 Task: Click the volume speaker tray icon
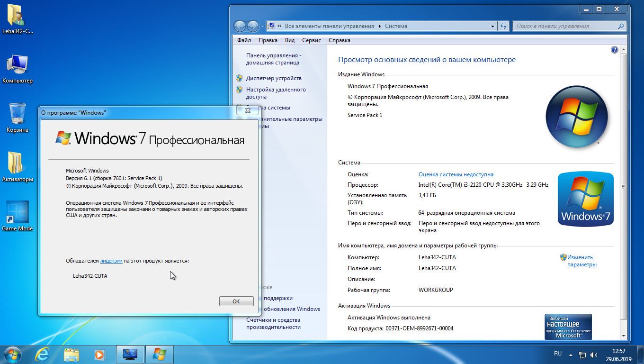click(594, 355)
